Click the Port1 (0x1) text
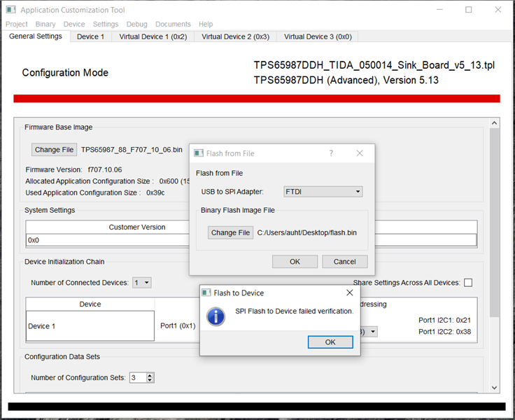This screenshot has width=515, height=420. (178, 325)
